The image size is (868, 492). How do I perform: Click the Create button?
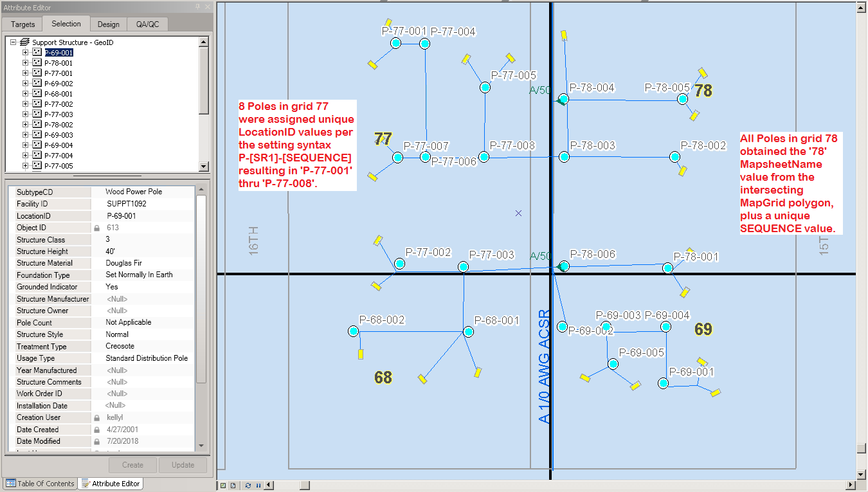(132, 464)
